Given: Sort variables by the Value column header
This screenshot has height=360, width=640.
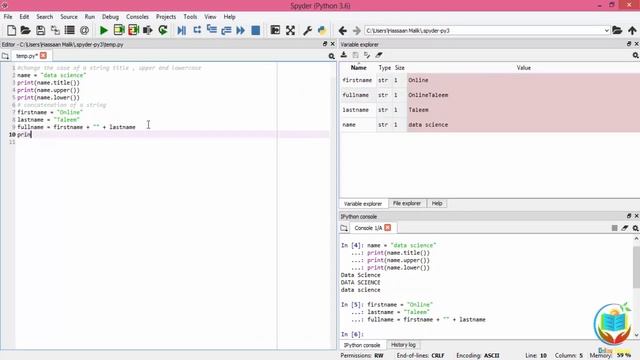Looking at the screenshot, I should click(524, 68).
